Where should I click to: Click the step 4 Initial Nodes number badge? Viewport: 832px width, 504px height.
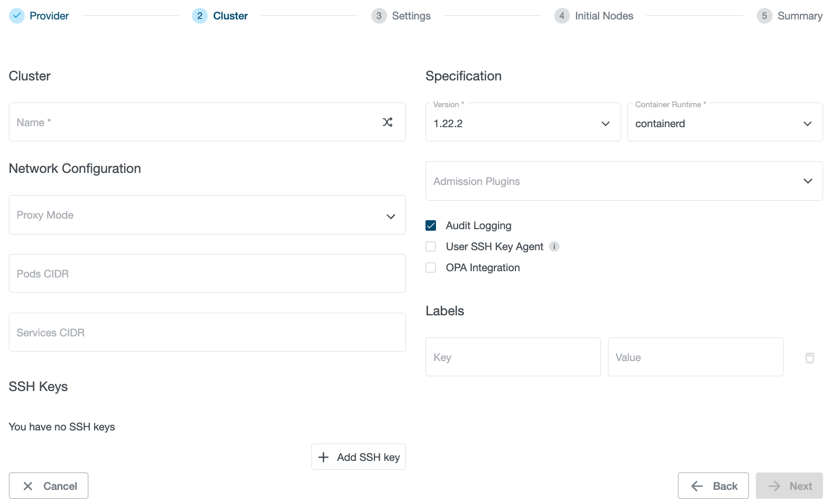point(562,16)
